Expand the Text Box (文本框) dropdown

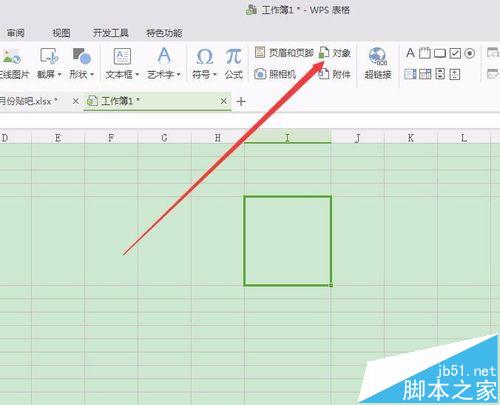pos(137,74)
